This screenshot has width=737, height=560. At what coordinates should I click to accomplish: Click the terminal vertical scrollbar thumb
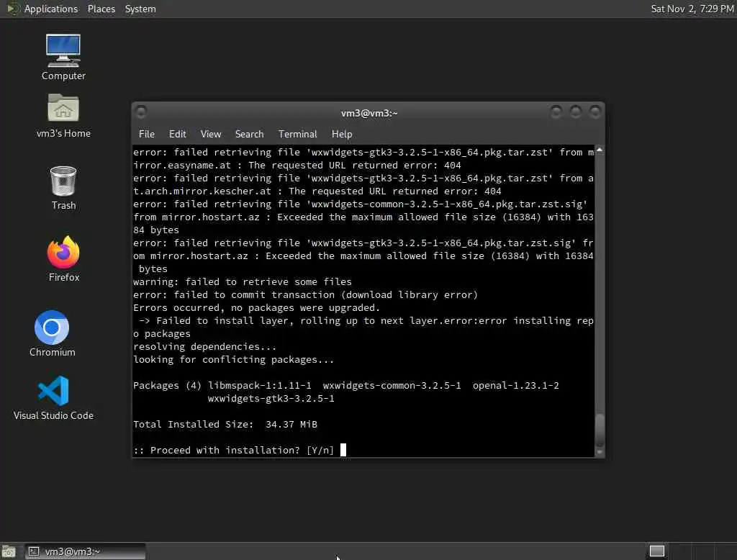point(600,430)
